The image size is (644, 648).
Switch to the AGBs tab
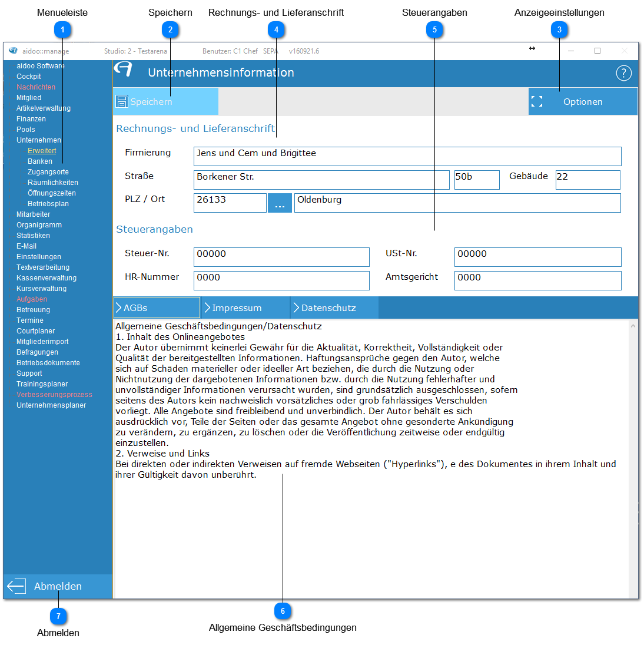[x=157, y=308]
